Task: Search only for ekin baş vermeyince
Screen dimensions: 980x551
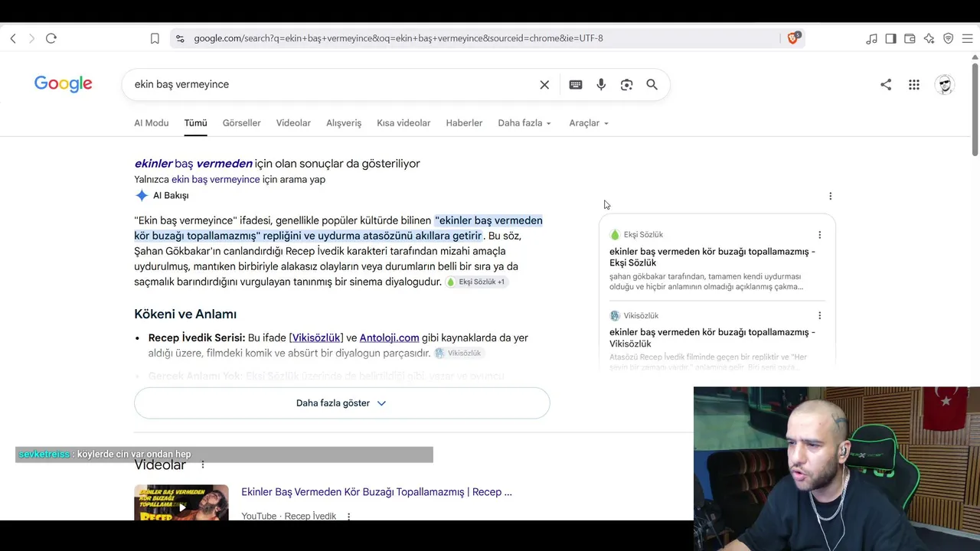Action: point(216,180)
